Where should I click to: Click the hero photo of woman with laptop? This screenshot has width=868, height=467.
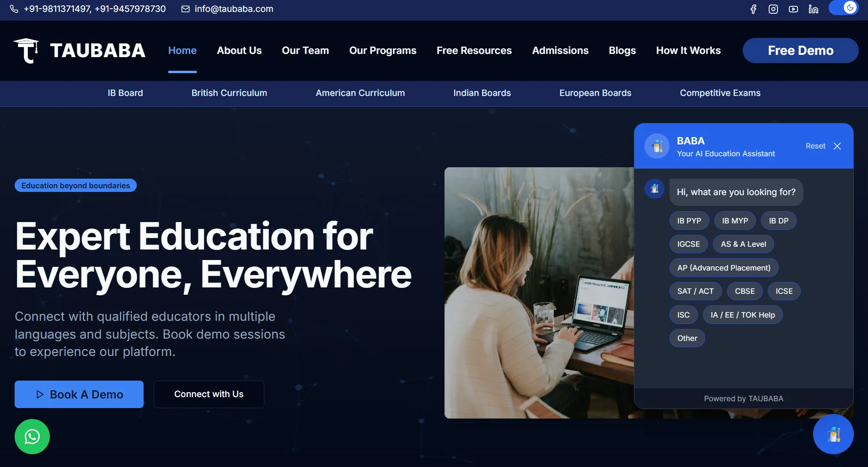click(539, 292)
